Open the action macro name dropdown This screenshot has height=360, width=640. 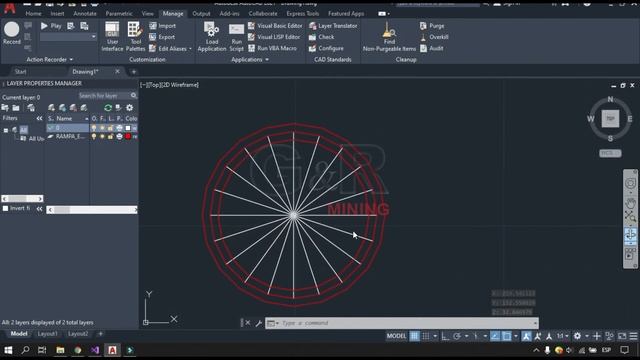pyautogui.click(x=93, y=37)
